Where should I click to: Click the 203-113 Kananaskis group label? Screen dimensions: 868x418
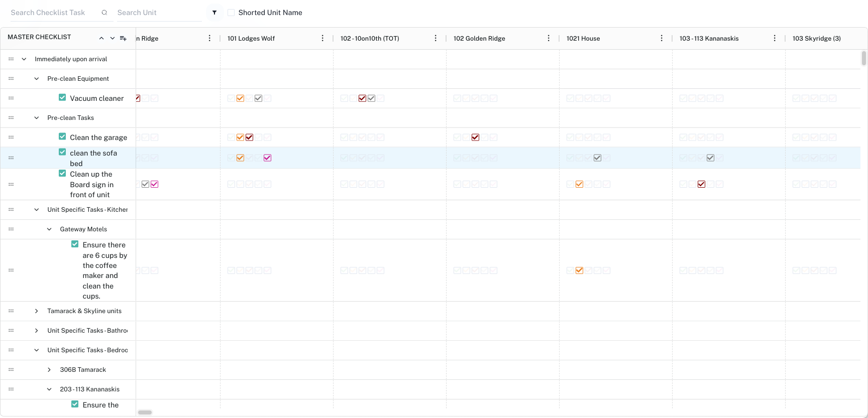coord(90,389)
